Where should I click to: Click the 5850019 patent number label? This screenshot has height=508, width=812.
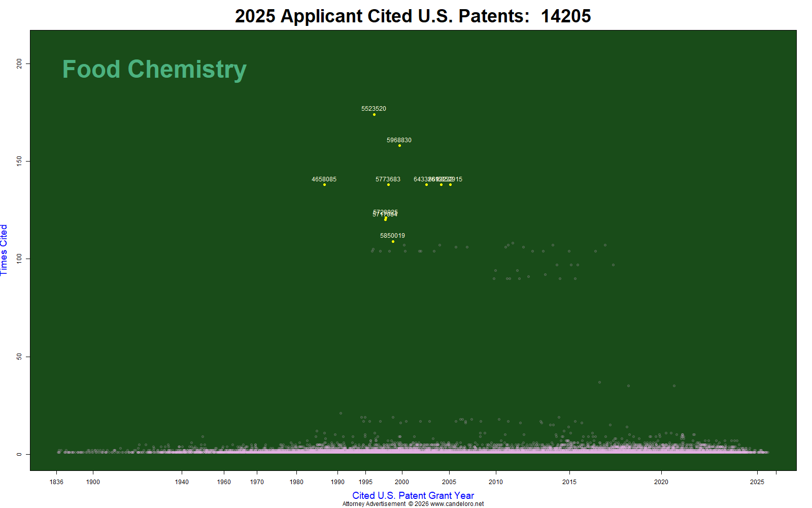coord(392,236)
